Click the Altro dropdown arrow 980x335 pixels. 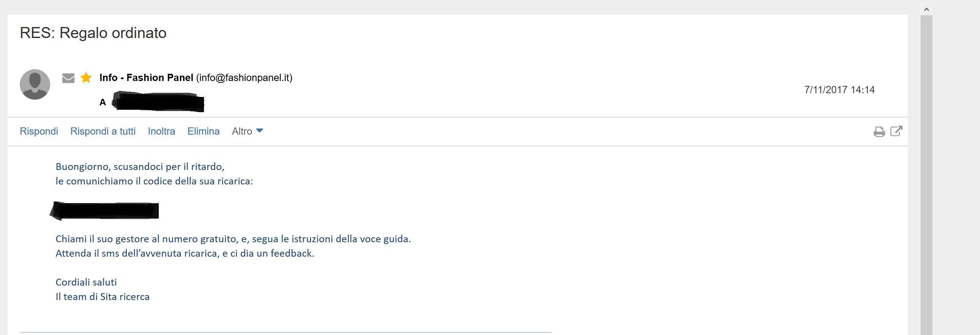(259, 130)
